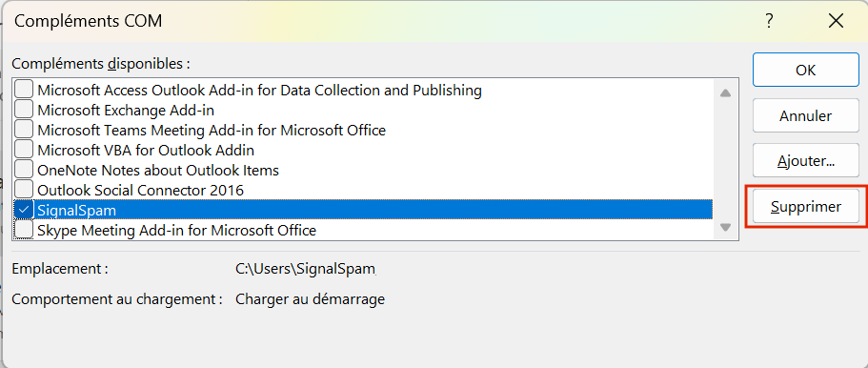Screen dimensions: 868x368
Task: Enable Microsoft VBA for Outlook Addin
Action: (x=24, y=150)
